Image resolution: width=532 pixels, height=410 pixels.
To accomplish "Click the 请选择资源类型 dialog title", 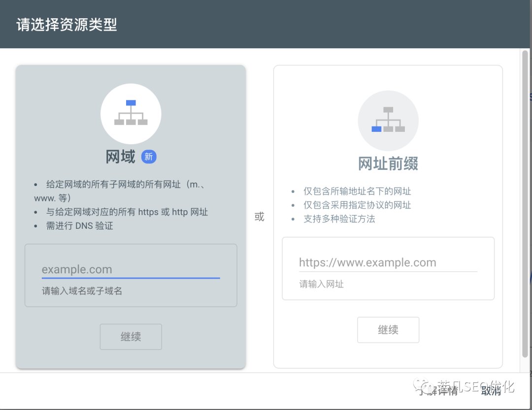I will (x=66, y=25).
